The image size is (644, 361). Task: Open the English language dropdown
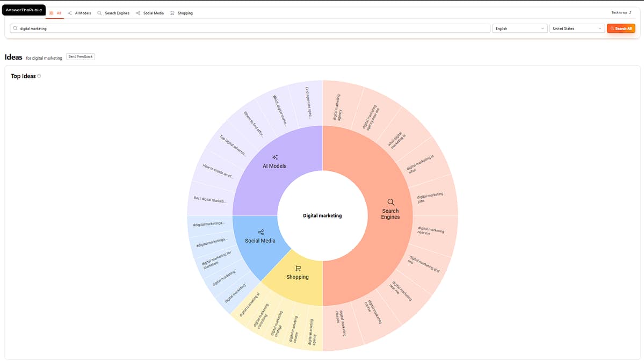519,28
